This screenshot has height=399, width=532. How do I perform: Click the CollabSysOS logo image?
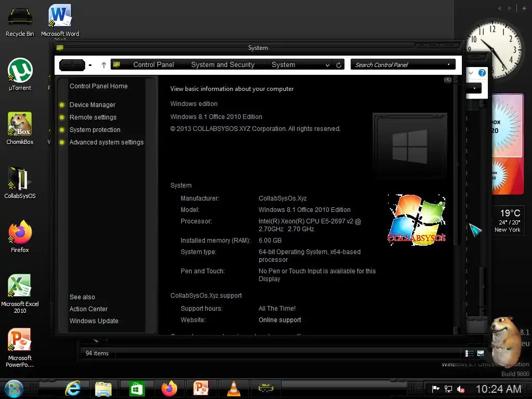(417, 220)
